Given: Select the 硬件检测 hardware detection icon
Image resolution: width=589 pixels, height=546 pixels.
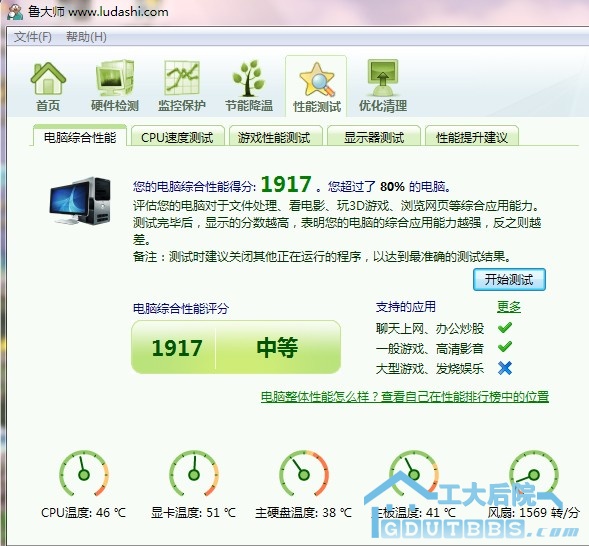Looking at the screenshot, I should tap(115, 78).
